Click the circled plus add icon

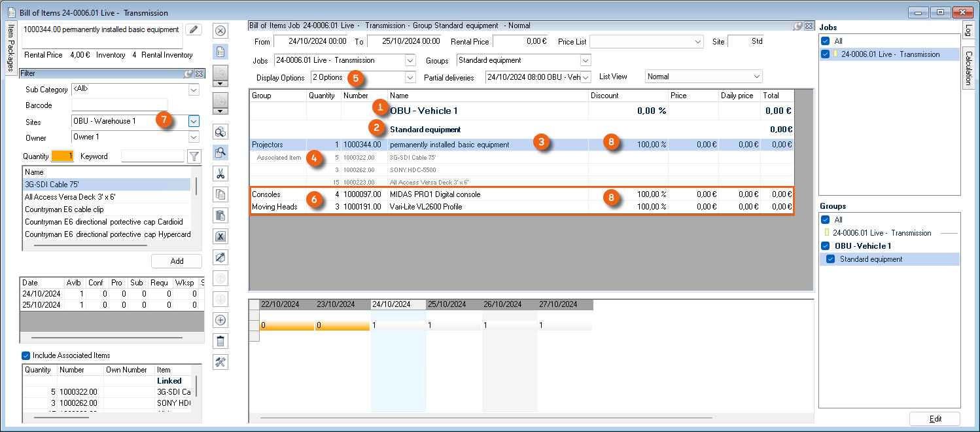point(220,320)
